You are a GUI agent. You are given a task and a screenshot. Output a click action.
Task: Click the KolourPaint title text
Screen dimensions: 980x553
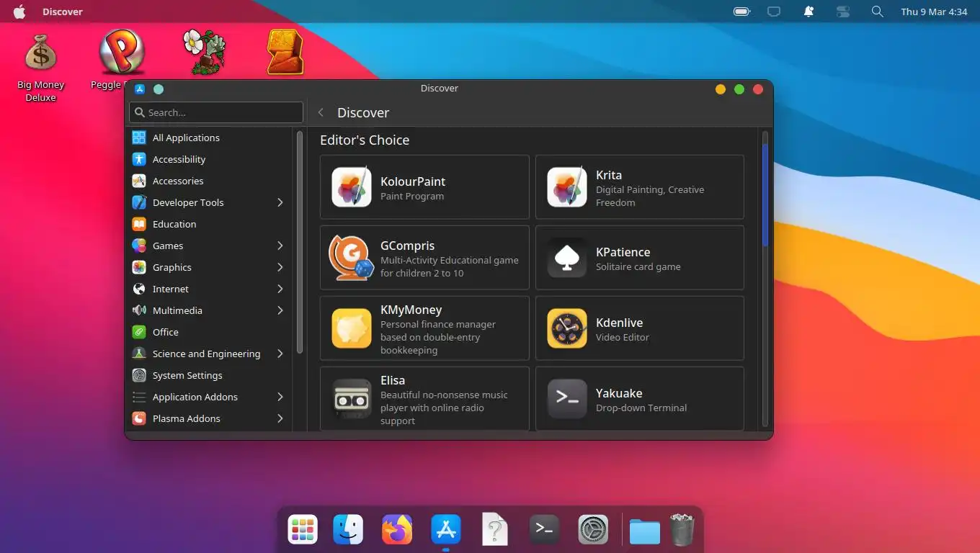tap(413, 181)
